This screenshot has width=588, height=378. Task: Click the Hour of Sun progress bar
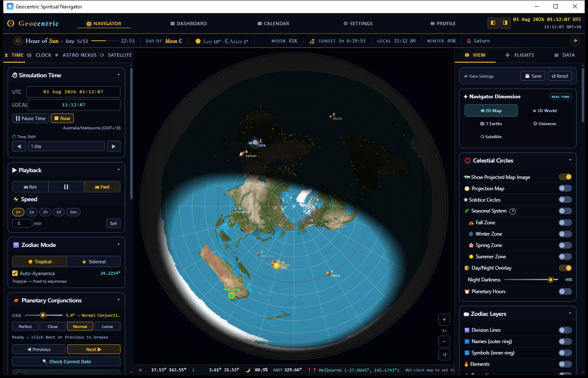tap(105, 41)
